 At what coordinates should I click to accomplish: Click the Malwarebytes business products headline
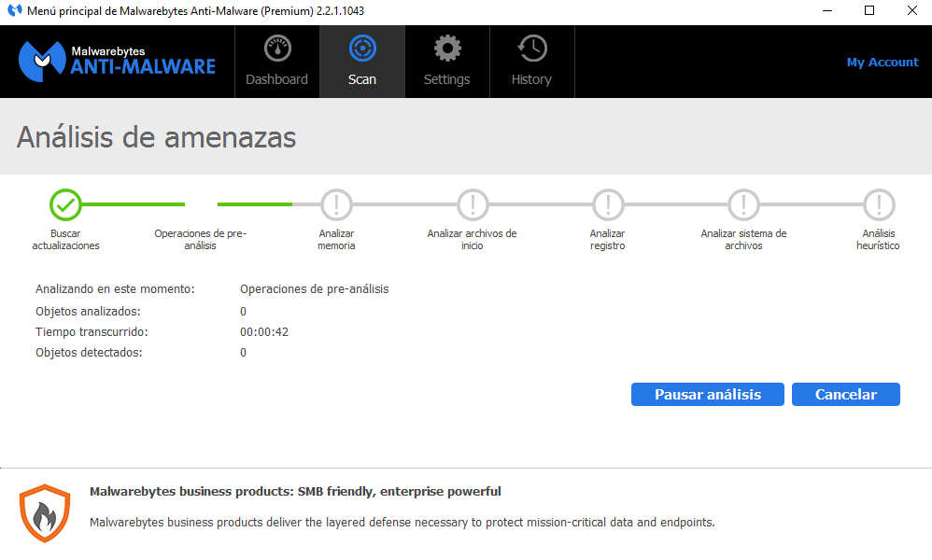pyautogui.click(x=295, y=491)
